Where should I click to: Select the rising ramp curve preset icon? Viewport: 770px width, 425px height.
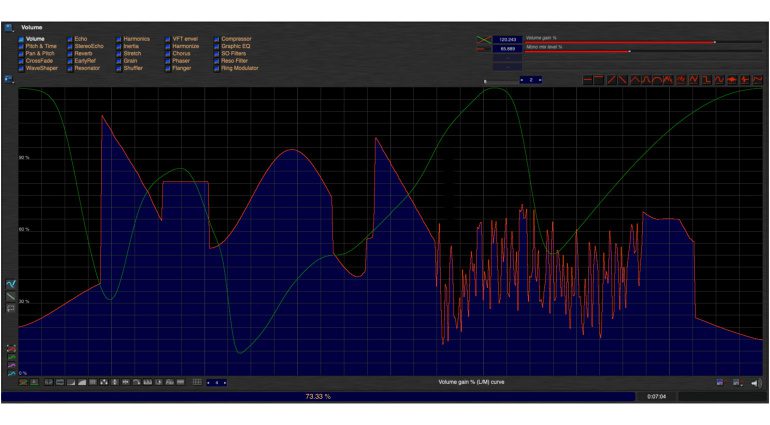click(x=612, y=80)
